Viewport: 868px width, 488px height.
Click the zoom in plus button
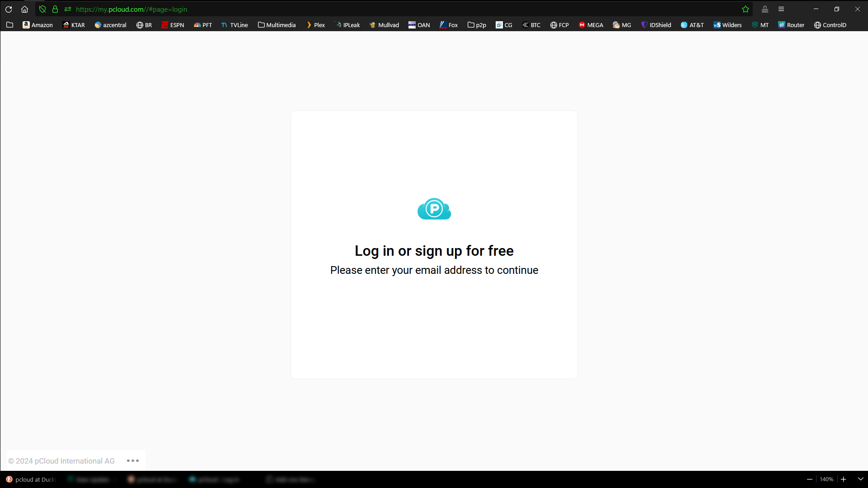coord(843,479)
